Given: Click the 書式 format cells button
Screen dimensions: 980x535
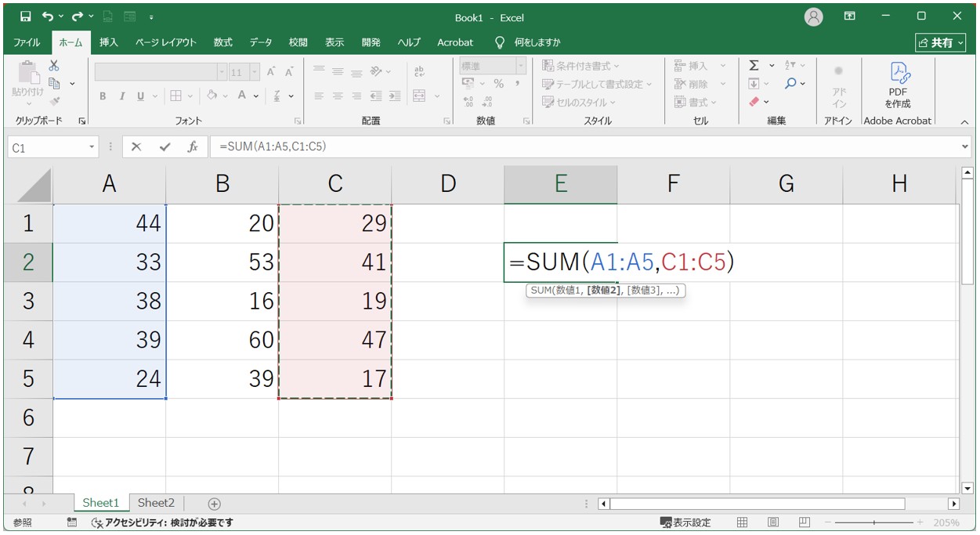Looking at the screenshot, I should 695,102.
